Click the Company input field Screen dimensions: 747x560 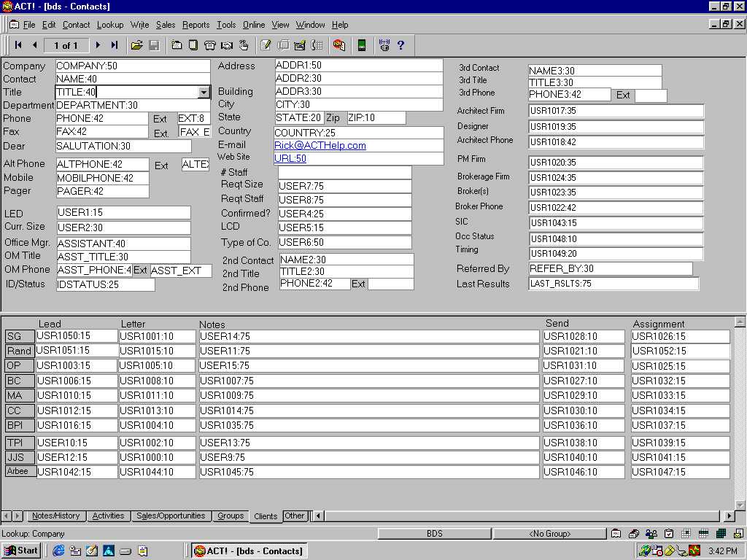[x=133, y=66]
